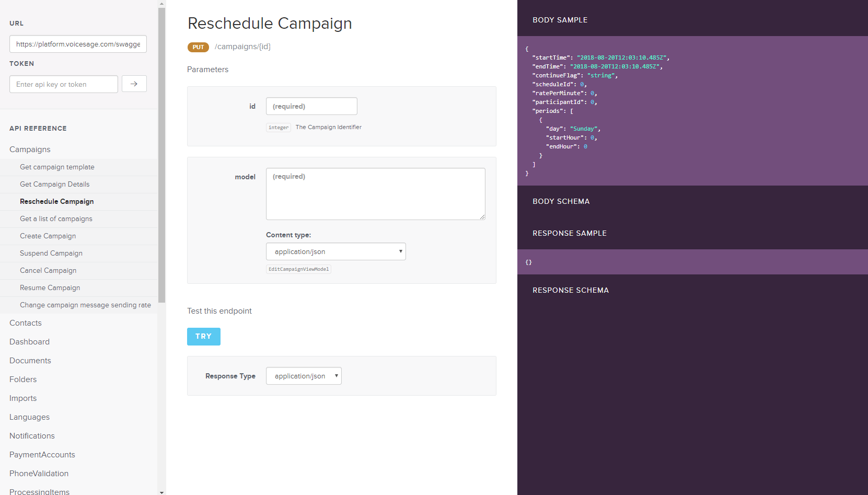Click the URL field containing the swagger address
The image size is (868, 495).
[77, 44]
